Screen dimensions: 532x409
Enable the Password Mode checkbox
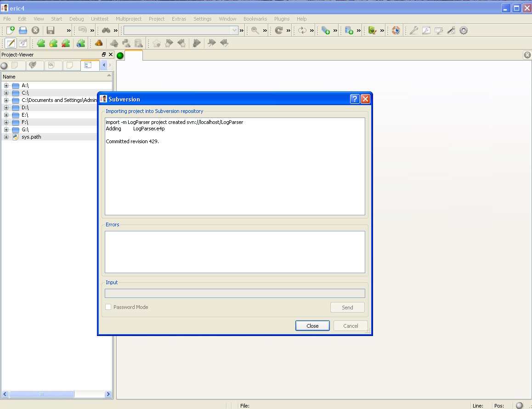[108, 307]
